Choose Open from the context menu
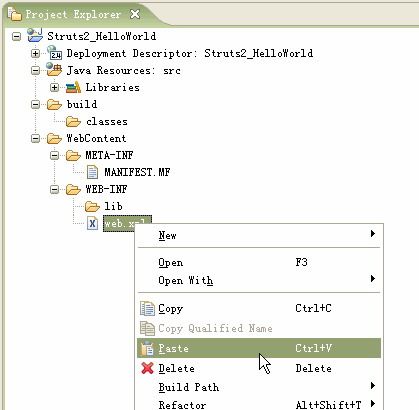This screenshot has height=410, width=419. click(x=259, y=262)
